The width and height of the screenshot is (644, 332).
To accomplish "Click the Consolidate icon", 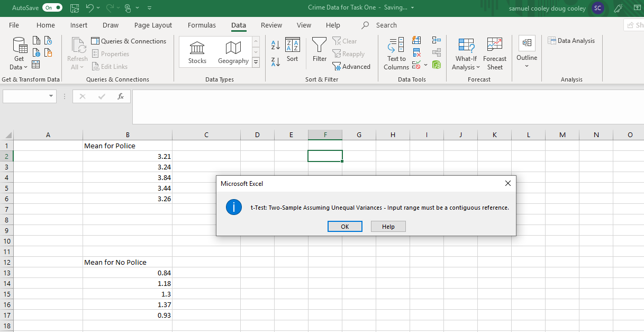I will coord(436,40).
